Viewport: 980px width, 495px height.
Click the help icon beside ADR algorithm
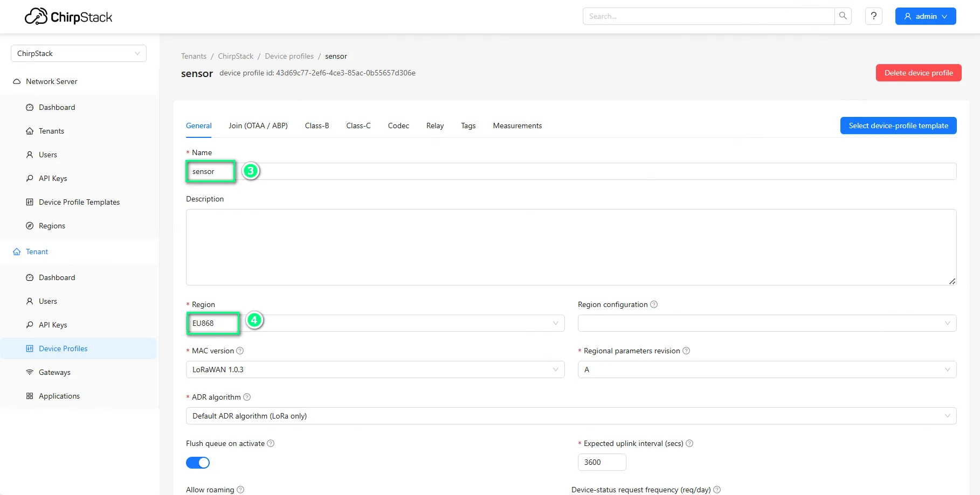[x=247, y=397]
